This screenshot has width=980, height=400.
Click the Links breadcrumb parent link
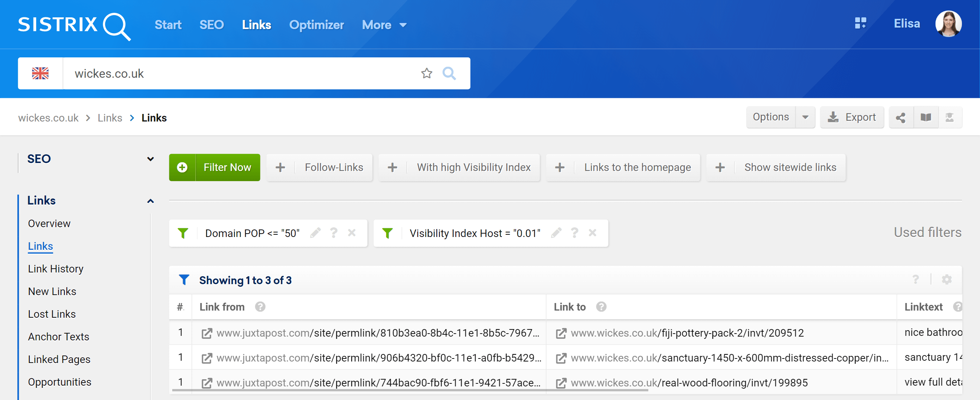110,118
